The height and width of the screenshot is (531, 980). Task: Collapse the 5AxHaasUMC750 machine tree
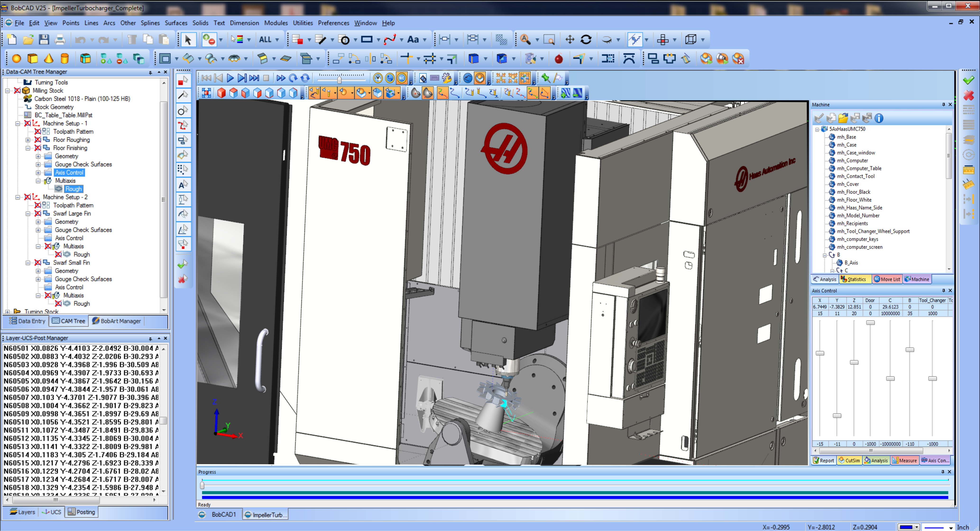click(x=817, y=129)
